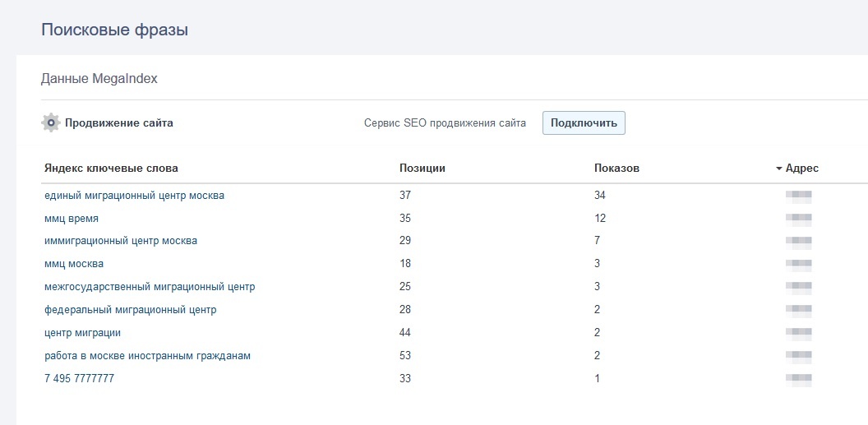Click the Продвижение сайта label
Screen dimensions: 868x425
[x=119, y=123]
